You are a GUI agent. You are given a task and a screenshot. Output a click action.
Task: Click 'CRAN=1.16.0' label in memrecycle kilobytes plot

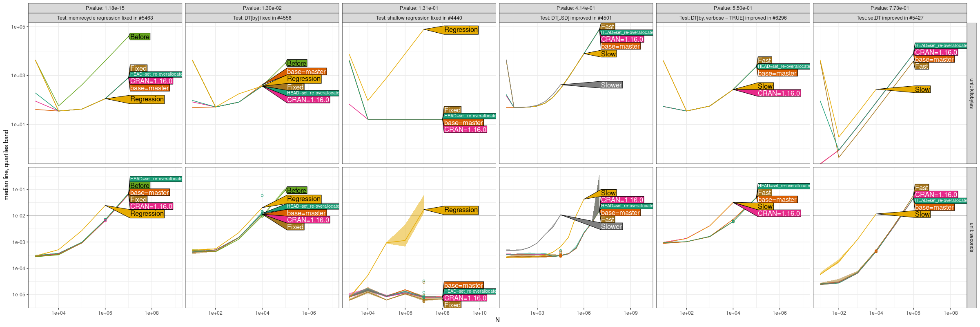(151, 81)
